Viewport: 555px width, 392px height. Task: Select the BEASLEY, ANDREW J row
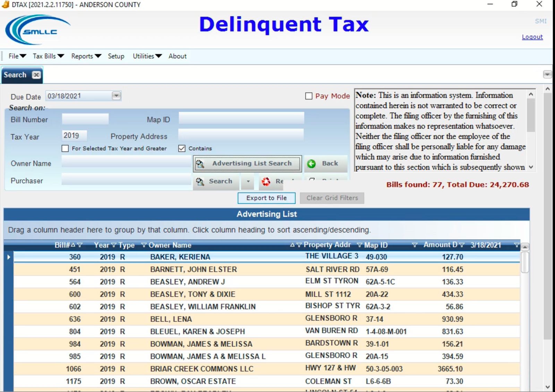tap(267, 282)
